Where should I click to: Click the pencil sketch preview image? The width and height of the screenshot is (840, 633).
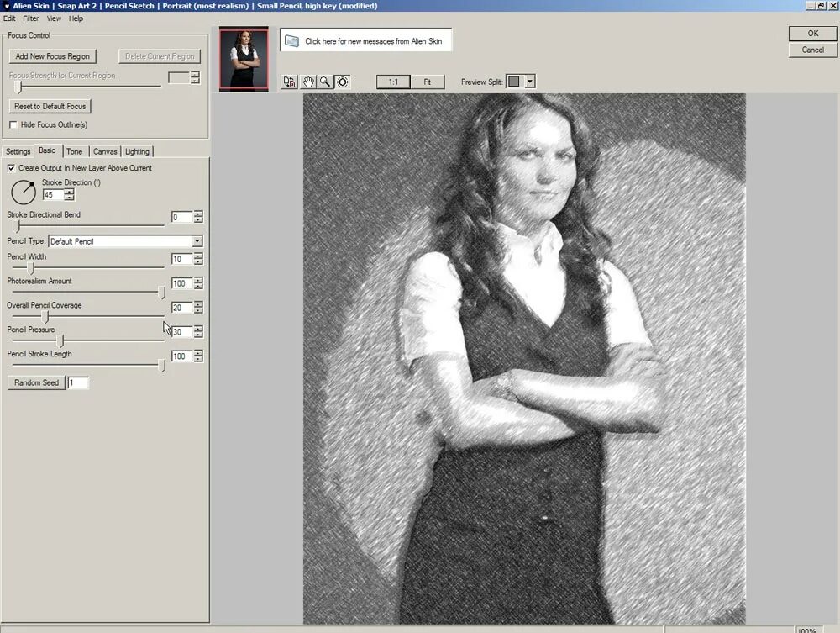[x=524, y=359]
